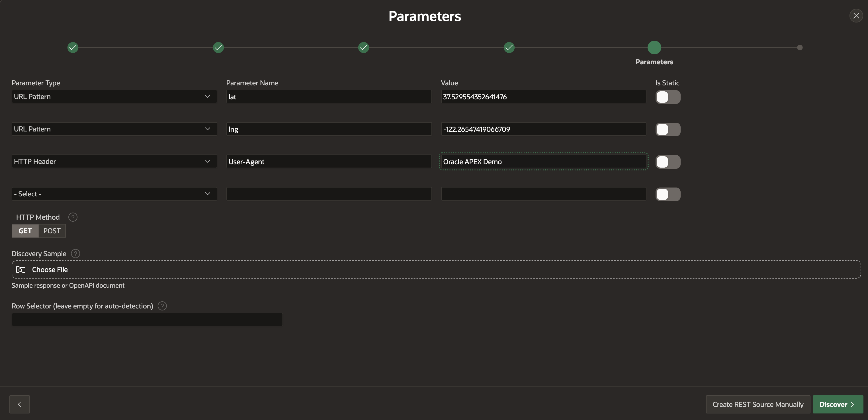The image size is (868, 420).
Task: Click the Discover button
Action: tap(837, 404)
